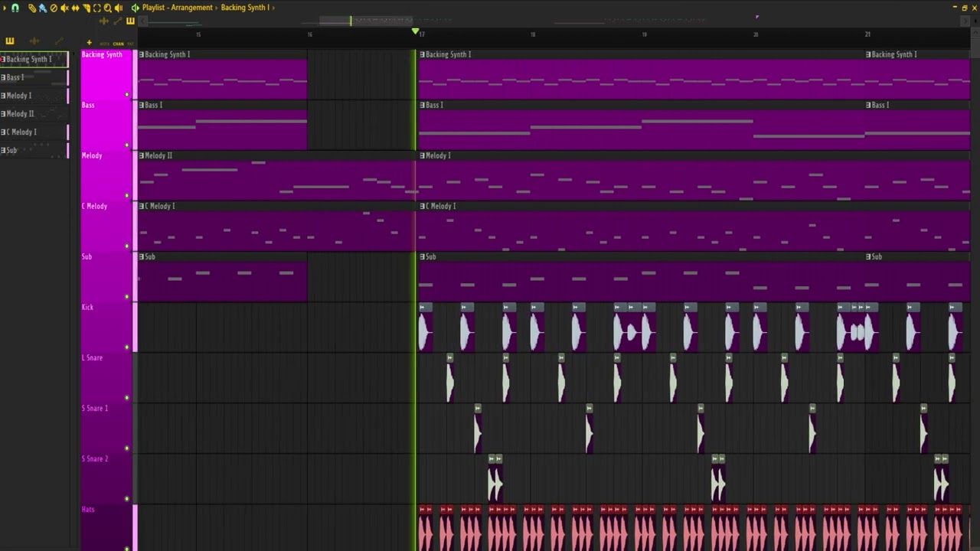
Task: Mute the Bass track
Action: click(127, 145)
